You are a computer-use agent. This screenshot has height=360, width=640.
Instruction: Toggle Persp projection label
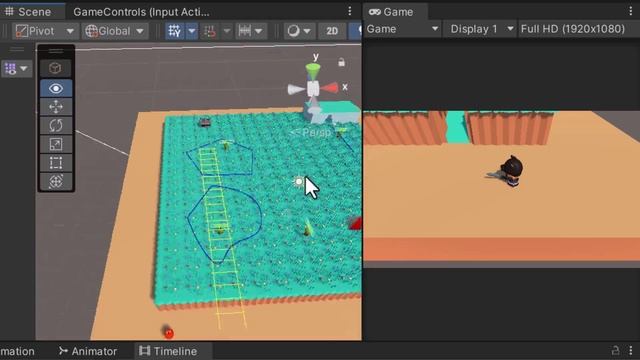311,132
